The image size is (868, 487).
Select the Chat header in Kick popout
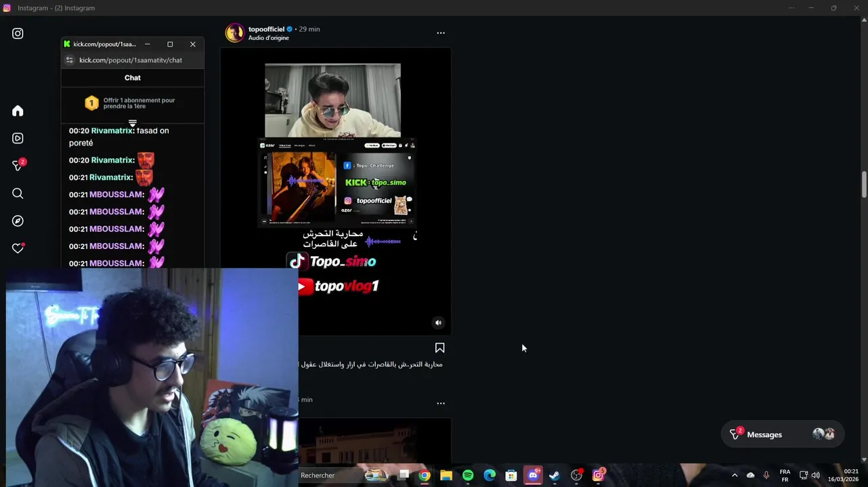(133, 78)
